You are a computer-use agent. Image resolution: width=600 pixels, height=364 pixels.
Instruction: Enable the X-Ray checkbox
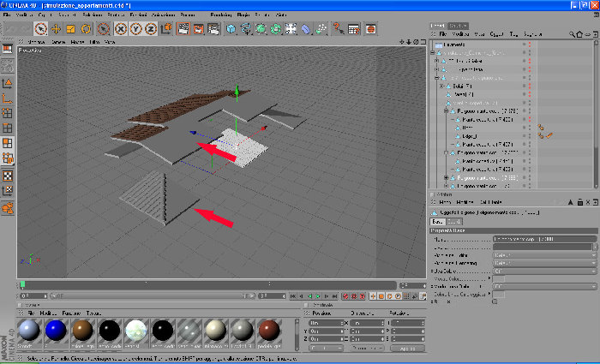point(495,301)
